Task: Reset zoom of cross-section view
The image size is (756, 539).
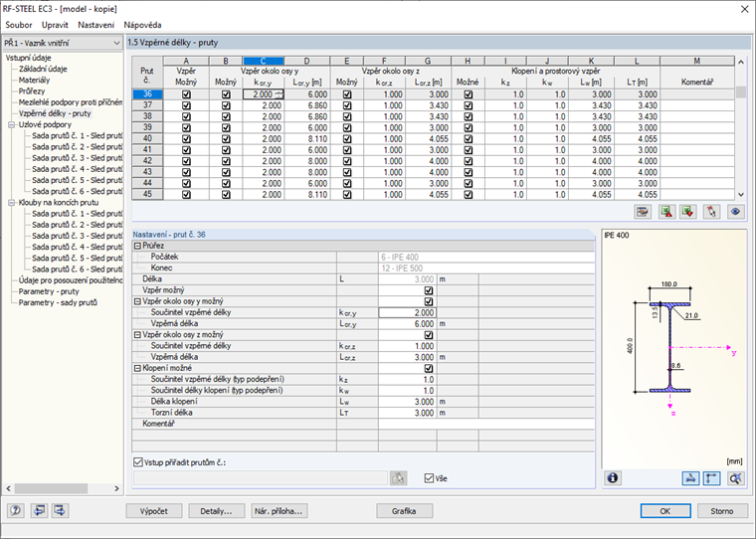Action: coord(735,477)
